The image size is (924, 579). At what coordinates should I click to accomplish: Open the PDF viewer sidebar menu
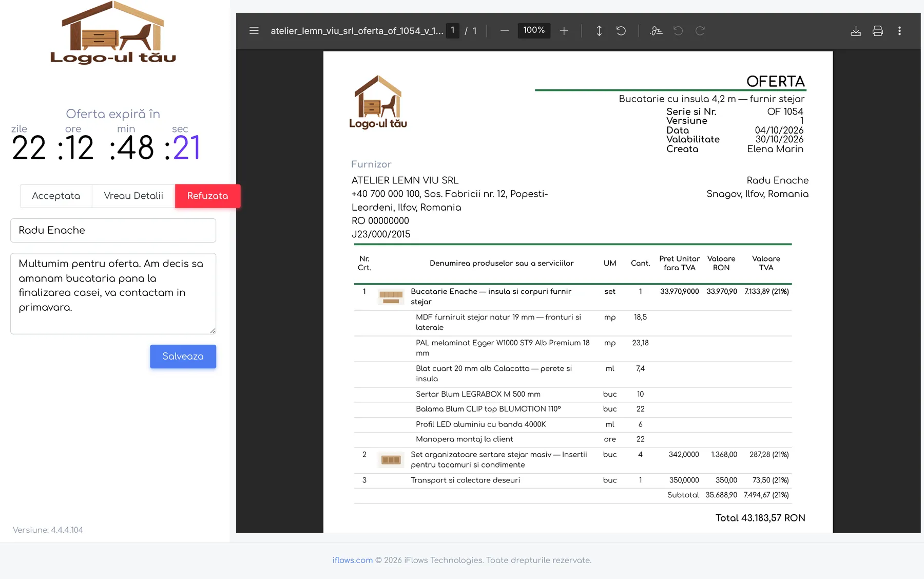pyautogui.click(x=254, y=31)
